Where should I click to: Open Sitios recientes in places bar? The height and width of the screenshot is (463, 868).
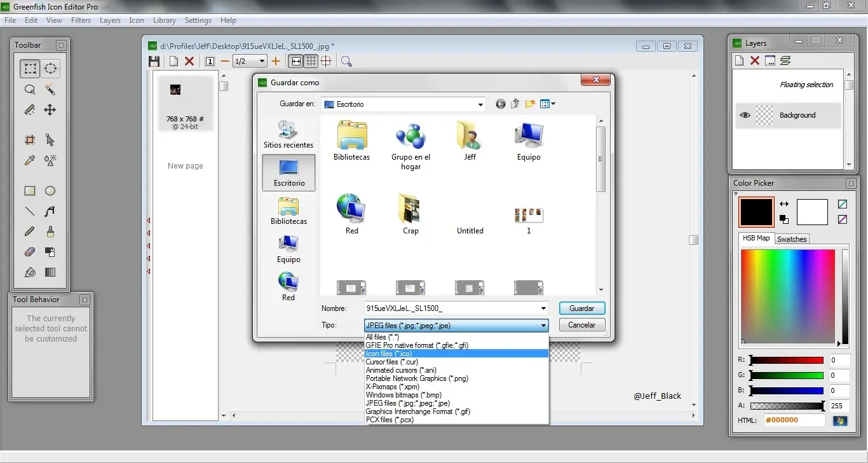(288, 134)
